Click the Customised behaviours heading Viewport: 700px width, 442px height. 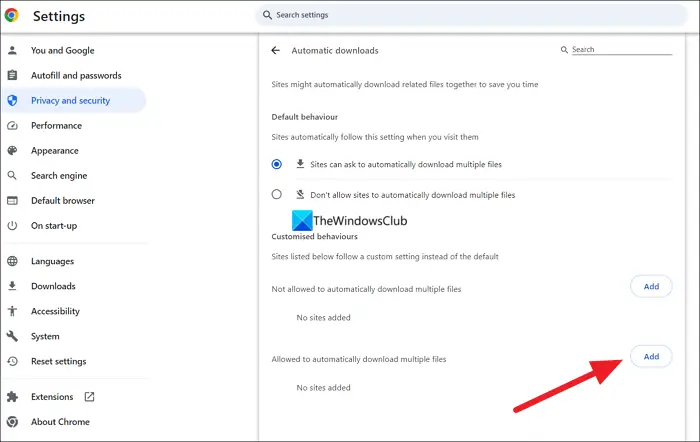click(x=314, y=237)
